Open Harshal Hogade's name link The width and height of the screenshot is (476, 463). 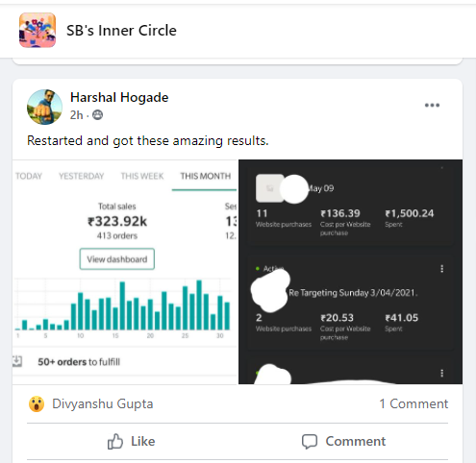pyautogui.click(x=119, y=97)
